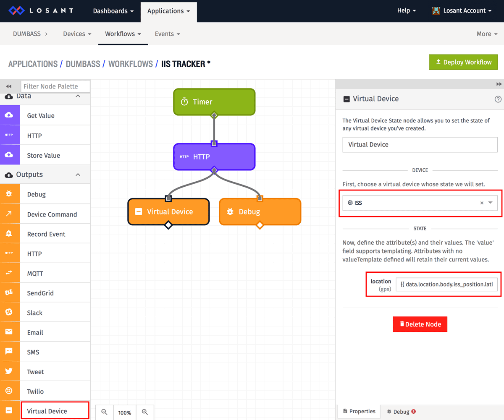Click the HTTP node output connector
This screenshot has height=420, width=504.
point(214,170)
